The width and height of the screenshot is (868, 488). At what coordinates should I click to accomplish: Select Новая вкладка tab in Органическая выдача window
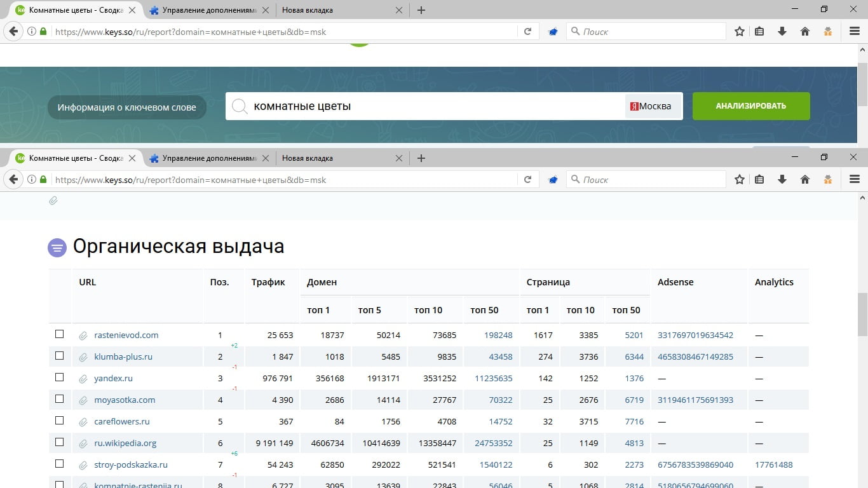point(342,158)
